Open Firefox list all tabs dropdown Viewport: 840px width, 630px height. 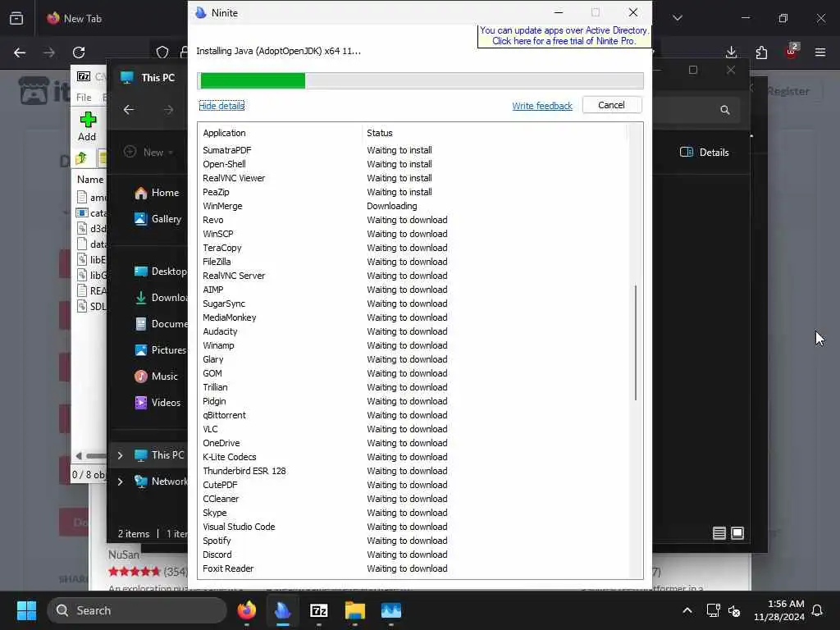(x=678, y=18)
